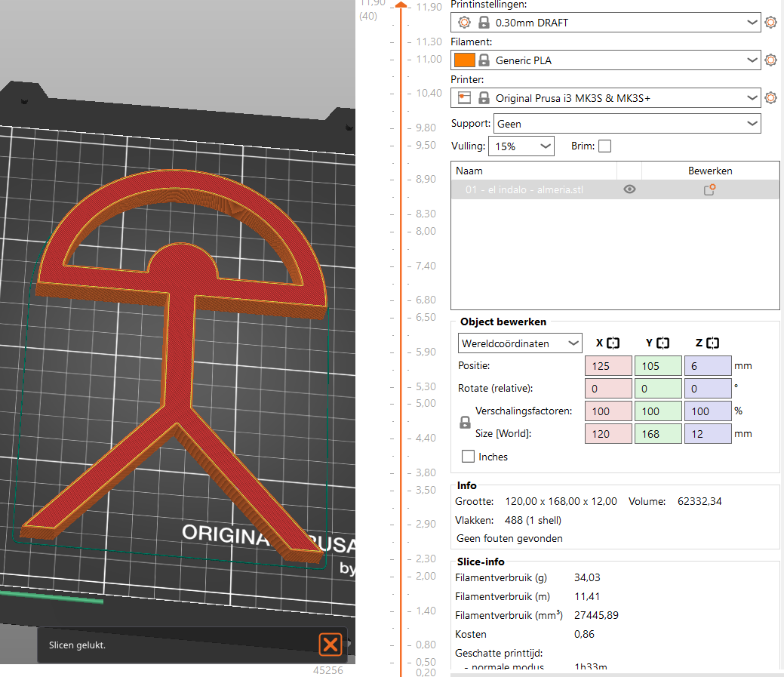The width and height of the screenshot is (784, 677).
Task: Click the Size Y field with 168
Action: [x=658, y=433]
